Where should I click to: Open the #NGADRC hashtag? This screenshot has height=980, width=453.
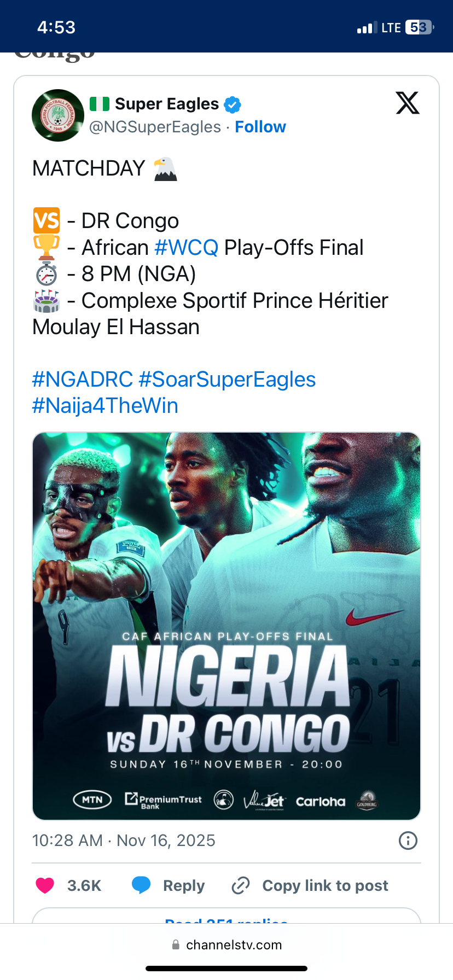click(x=83, y=380)
